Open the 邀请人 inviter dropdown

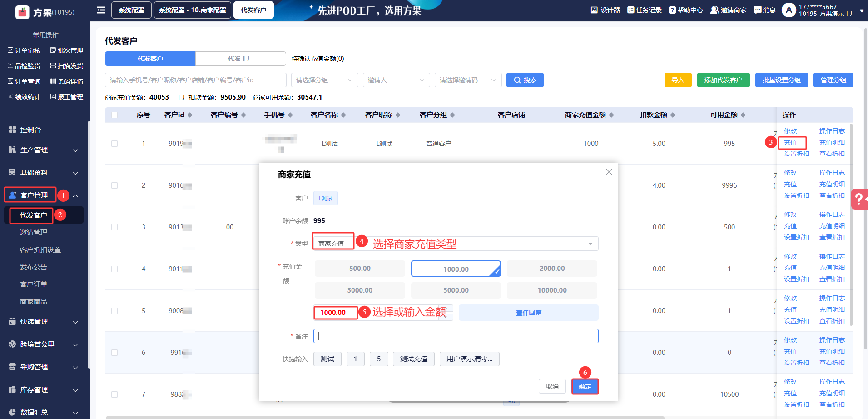tap(397, 80)
